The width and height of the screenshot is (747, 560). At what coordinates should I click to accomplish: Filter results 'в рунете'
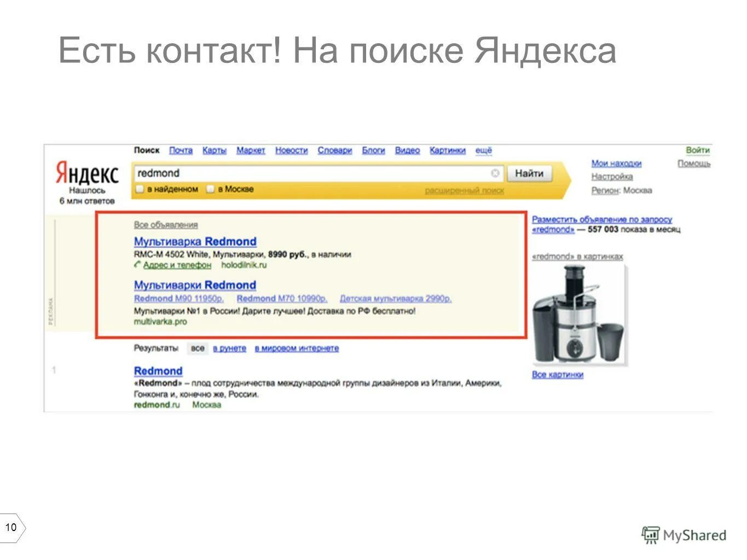pyautogui.click(x=229, y=348)
